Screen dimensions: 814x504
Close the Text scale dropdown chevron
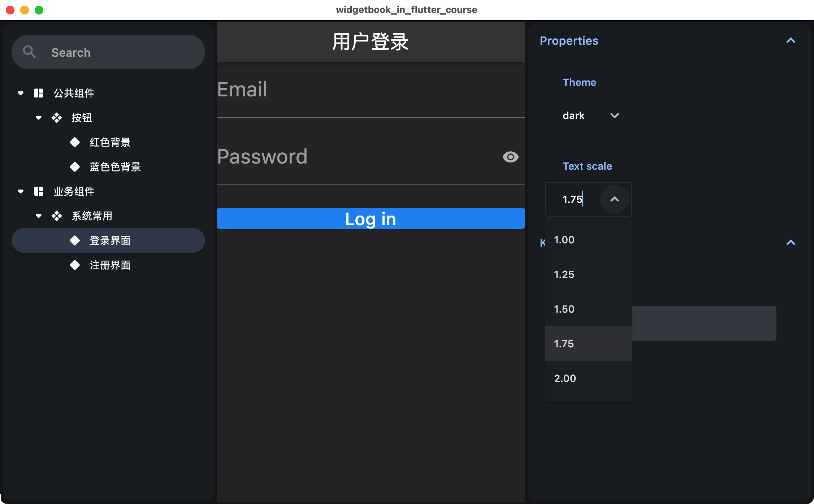click(x=615, y=199)
